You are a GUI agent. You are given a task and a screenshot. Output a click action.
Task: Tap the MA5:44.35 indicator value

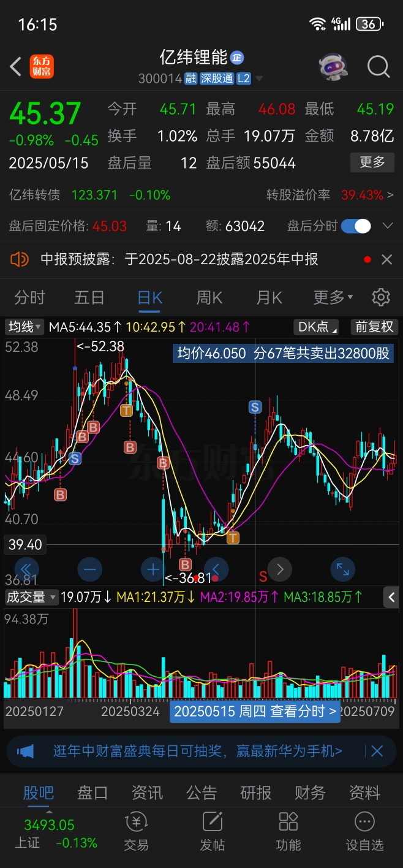tap(85, 327)
